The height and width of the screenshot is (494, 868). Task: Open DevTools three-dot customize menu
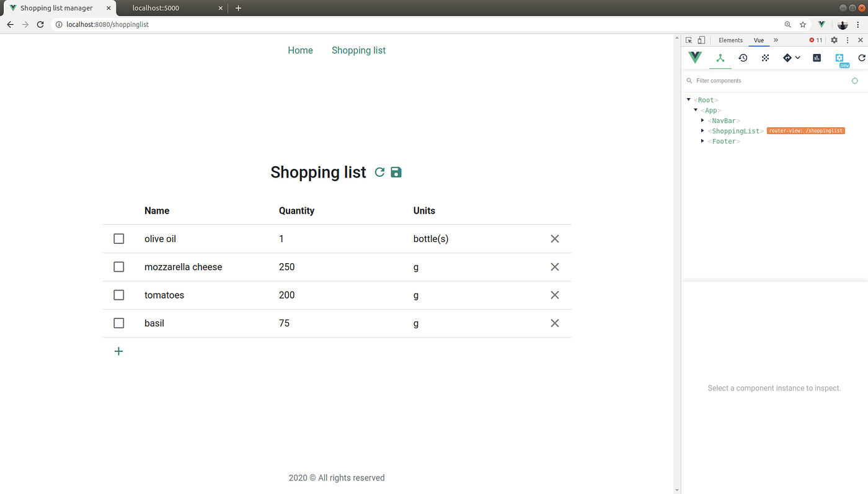pyautogui.click(x=848, y=40)
